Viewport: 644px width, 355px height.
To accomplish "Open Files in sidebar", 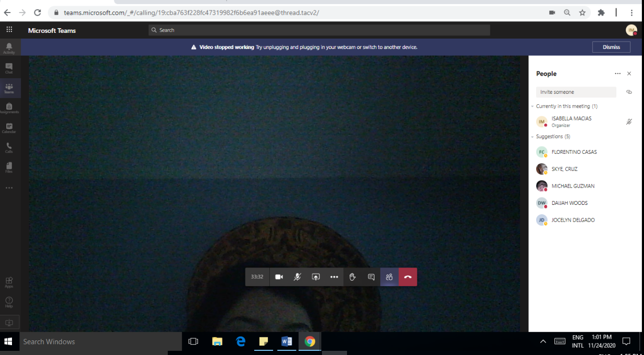I will coord(9,167).
